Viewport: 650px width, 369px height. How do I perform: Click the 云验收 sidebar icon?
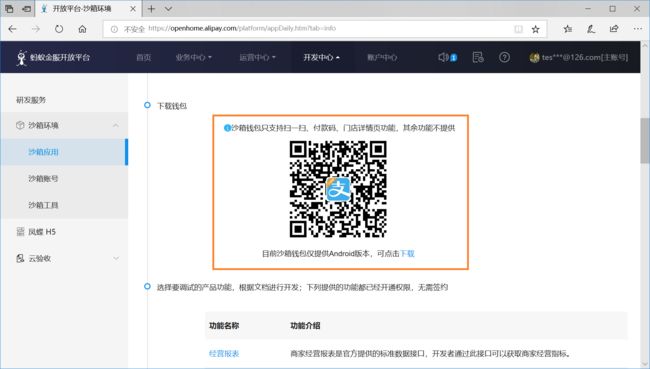20,258
